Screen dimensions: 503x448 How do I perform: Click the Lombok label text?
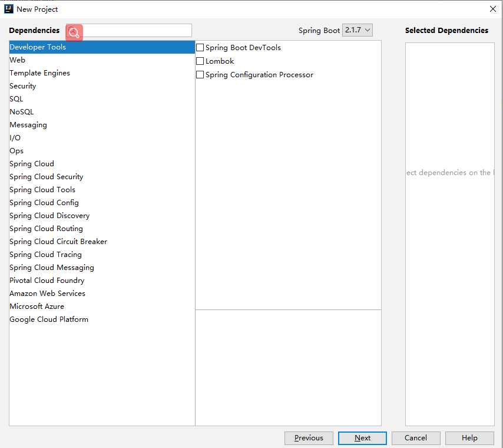coord(220,61)
